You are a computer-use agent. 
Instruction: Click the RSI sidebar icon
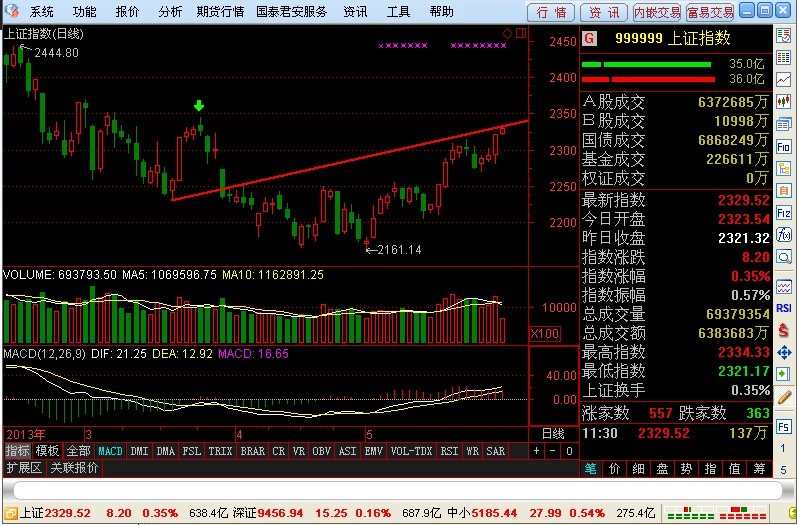783,308
